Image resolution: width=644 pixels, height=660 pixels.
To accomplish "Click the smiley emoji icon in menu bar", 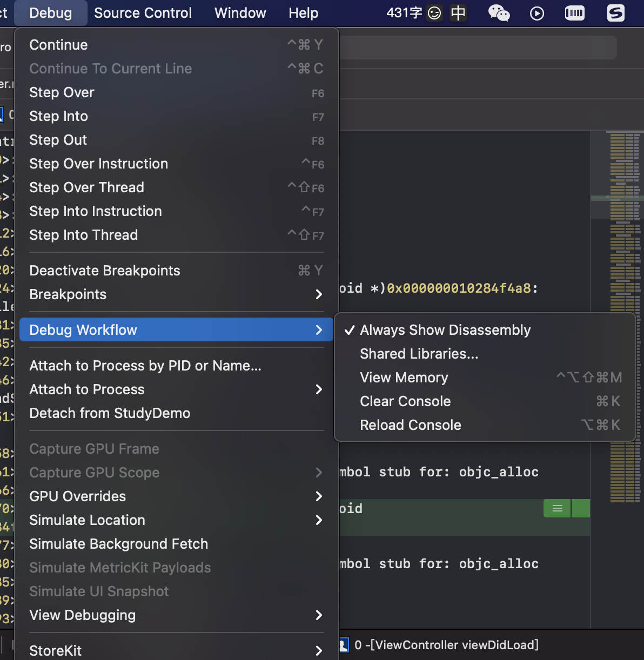I will pos(434,13).
